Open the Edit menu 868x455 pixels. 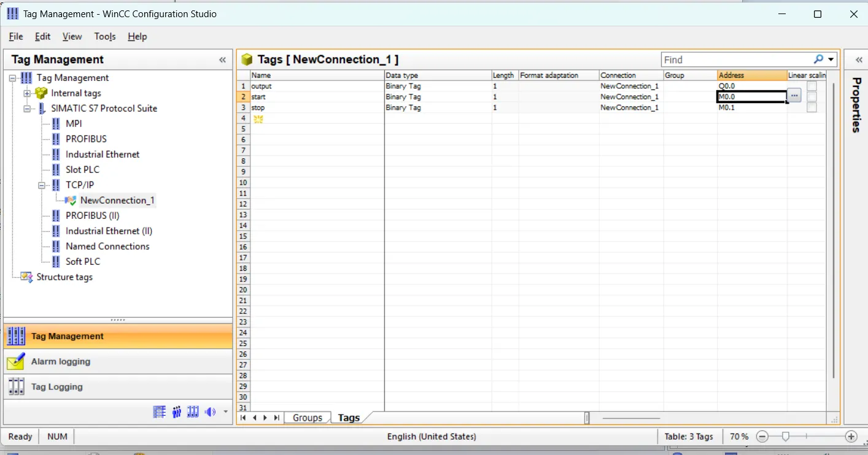42,37
